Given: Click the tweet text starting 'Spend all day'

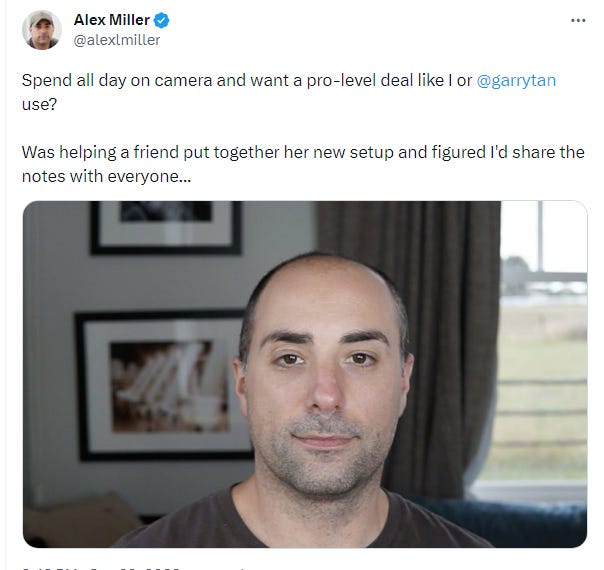Looking at the screenshot, I should click(289, 92).
